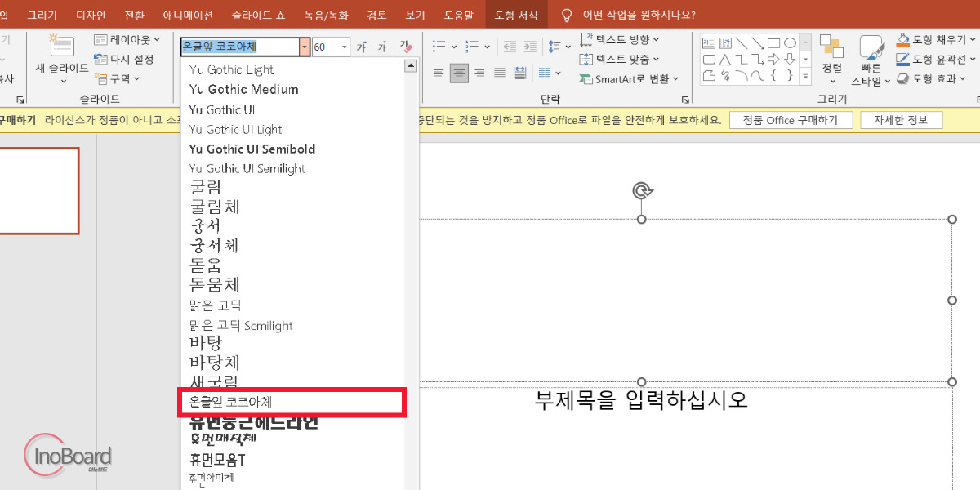This screenshot has height=490, width=980.
Task: Open the 텍스트 맞춤 dropdown
Action: (619, 59)
